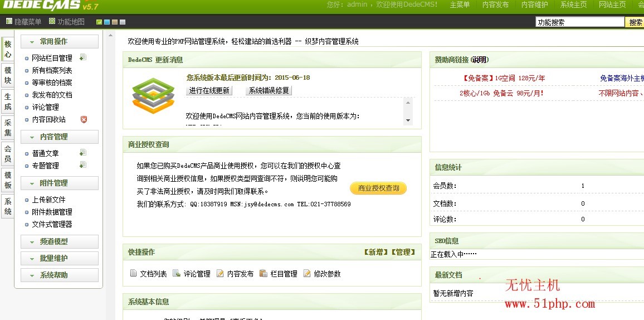This screenshot has height=320, width=644.
Task: Click the 栏目管理 shortcut icon
Action: (x=264, y=273)
